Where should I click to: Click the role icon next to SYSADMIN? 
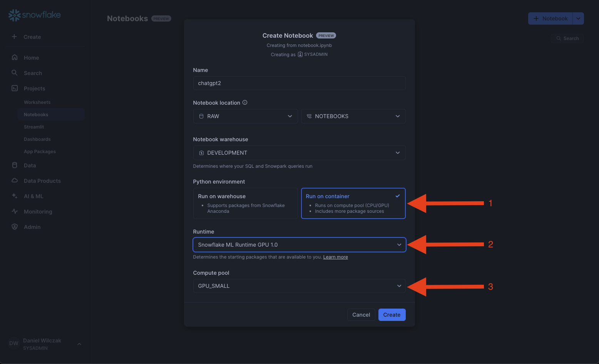click(300, 54)
